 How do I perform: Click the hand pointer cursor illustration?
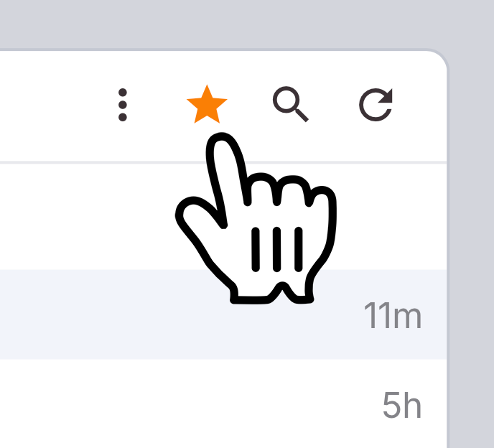pos(256,218)
